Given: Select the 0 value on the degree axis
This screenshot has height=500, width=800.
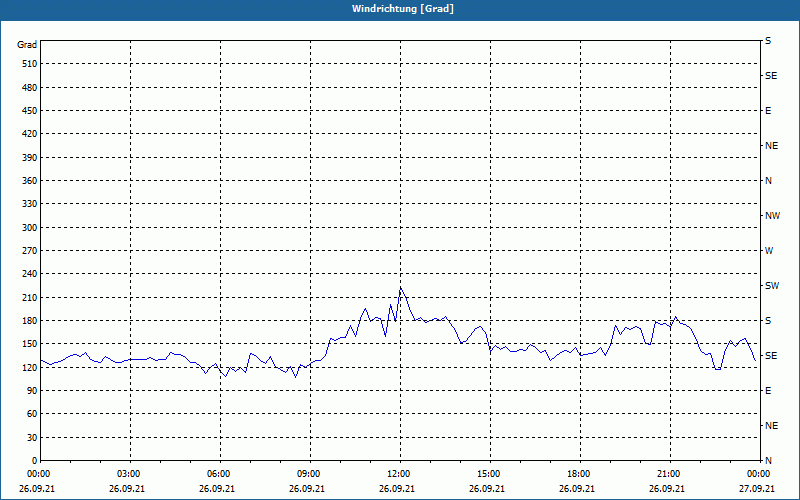Looking at the screenshot, I should (x=35, y=461).
